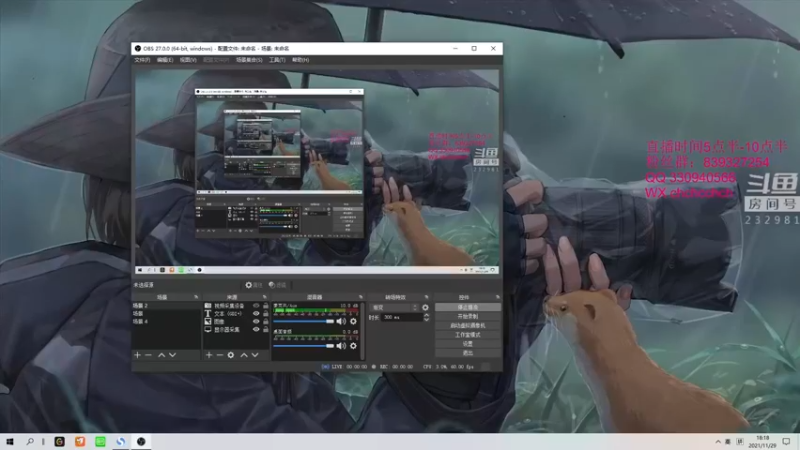This screenshot has height=450, width=800.
Task: Select scene 场景 4
Action: 166,321
